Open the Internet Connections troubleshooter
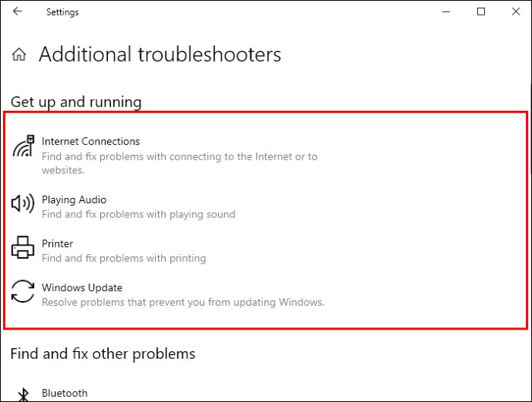The height and width of the screenshot is (402, 532). (x=90, y=142)
